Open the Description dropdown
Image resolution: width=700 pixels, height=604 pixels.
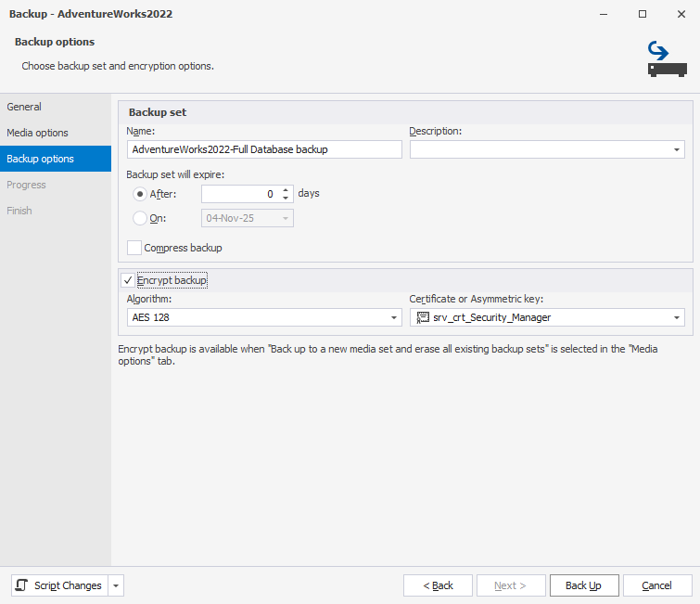point(676,149)
